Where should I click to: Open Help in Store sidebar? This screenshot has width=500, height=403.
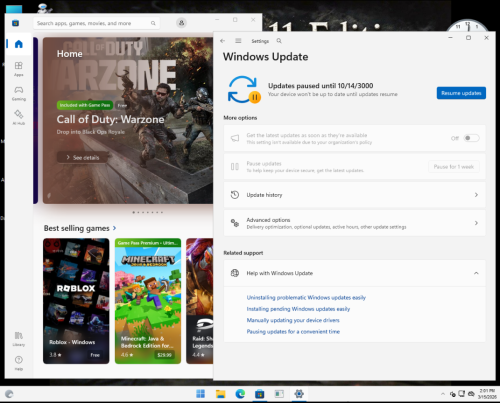coord(19,363)
